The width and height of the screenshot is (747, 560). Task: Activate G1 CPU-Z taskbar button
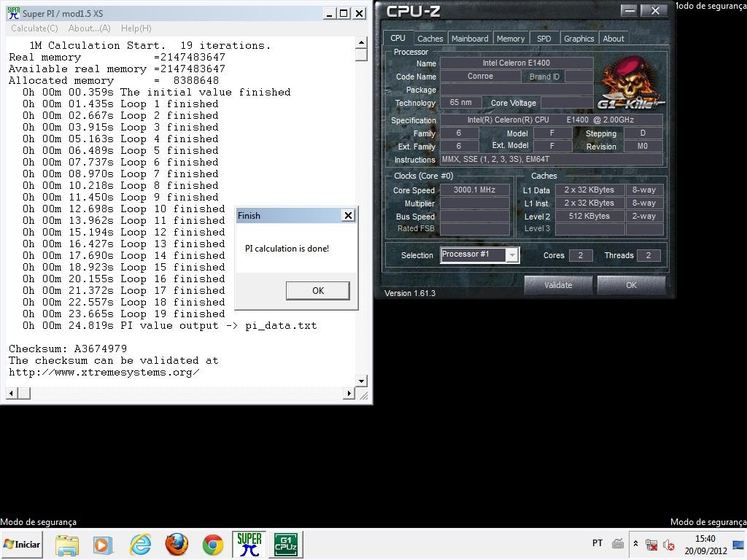286,544
